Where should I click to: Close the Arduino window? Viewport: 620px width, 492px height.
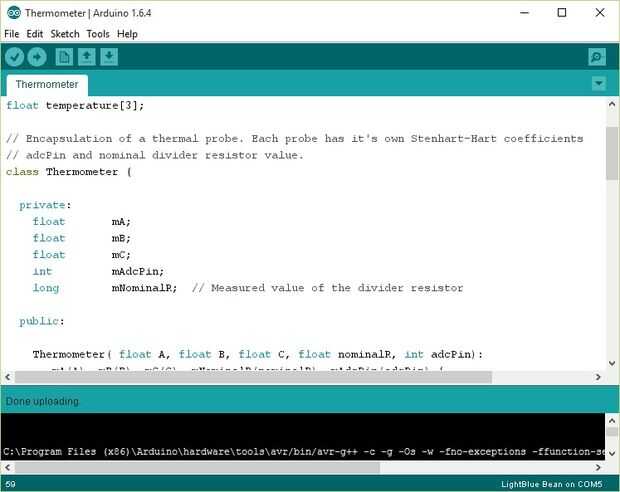[x=600, y=13]
